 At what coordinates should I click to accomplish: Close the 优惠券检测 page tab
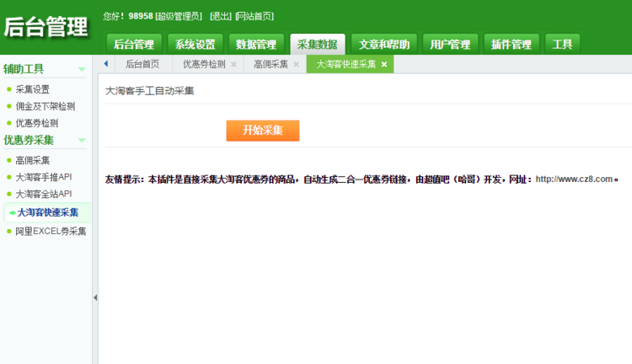click(x=233, y=65)
